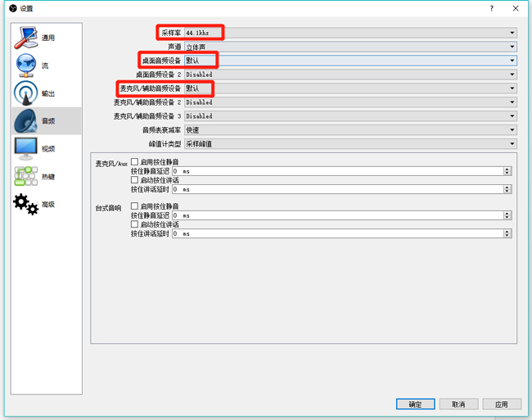Enable 启动按住讲话 for 台式音响
The width and height of the screenshot is (532, 420).
point(134,224)
